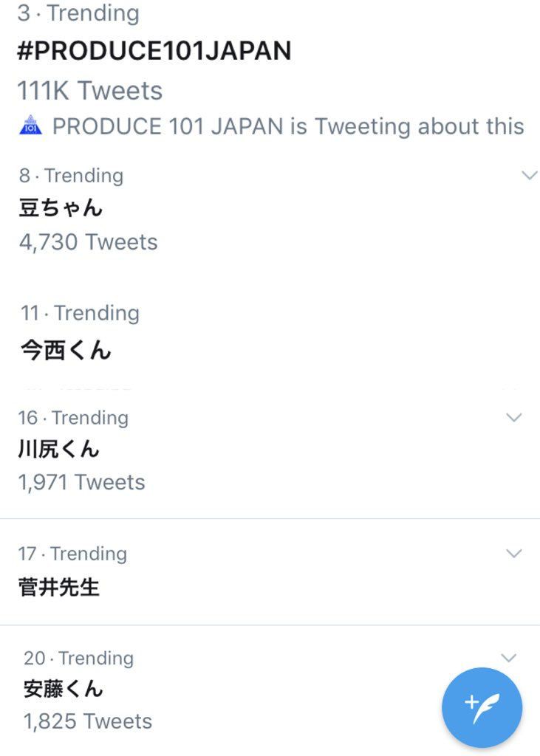
Task: Open options chevron for the 豆ちゃん trend
Action: point(527,175)
